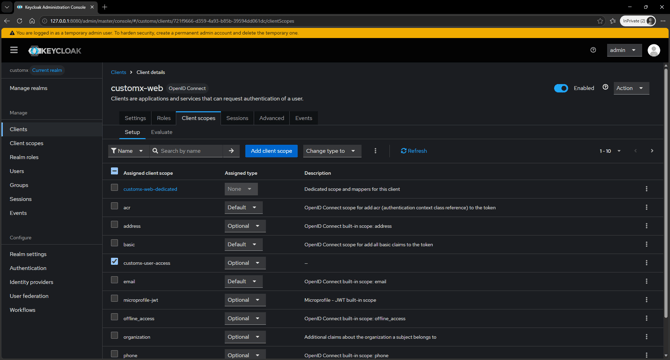This screenshot has height=360, width=670.
Task: Change assigned type for offline_access scope
Action: 245,319
